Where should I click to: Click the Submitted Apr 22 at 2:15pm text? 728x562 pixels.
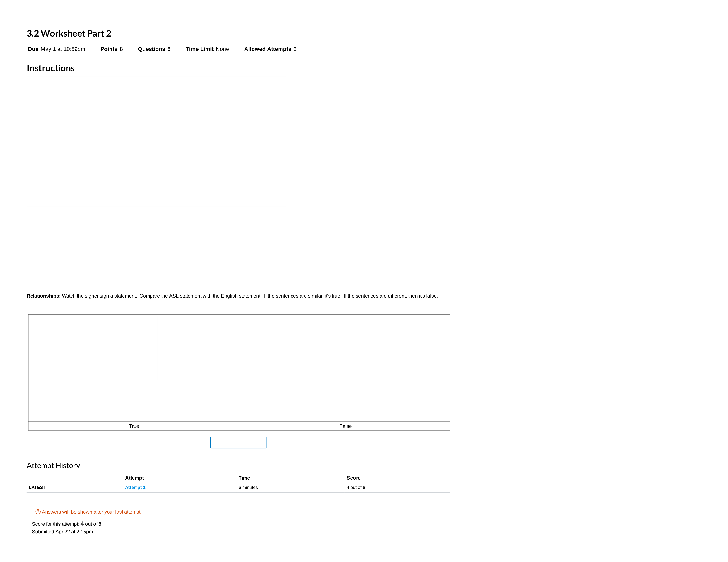point(62,532)
